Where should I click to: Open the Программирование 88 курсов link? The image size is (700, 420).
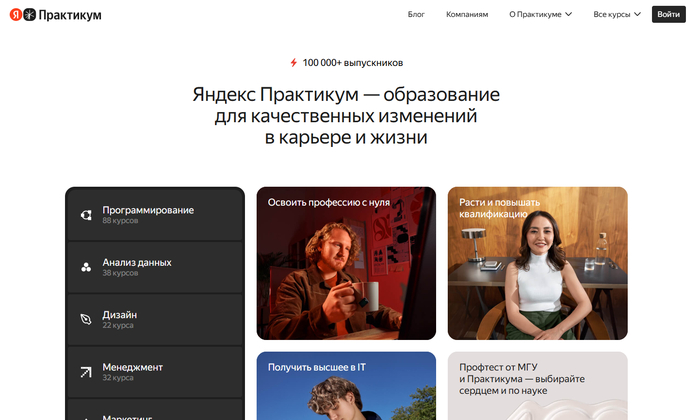(148, 214)
